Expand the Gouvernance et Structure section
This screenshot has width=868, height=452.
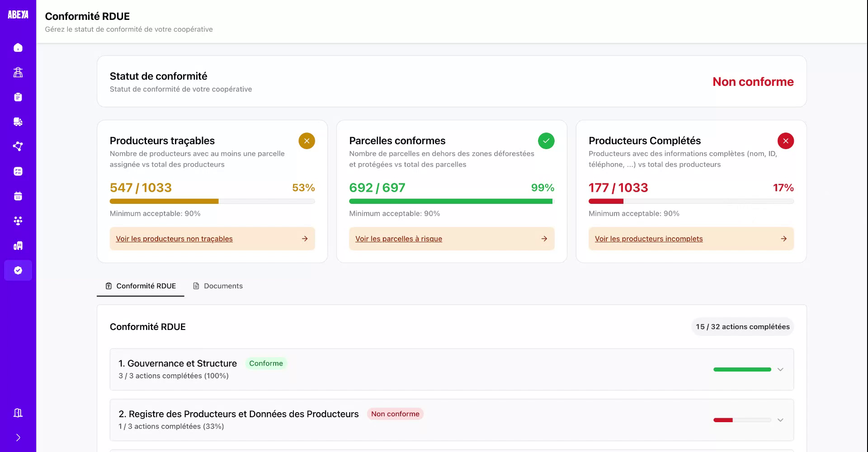pos(780,370)
